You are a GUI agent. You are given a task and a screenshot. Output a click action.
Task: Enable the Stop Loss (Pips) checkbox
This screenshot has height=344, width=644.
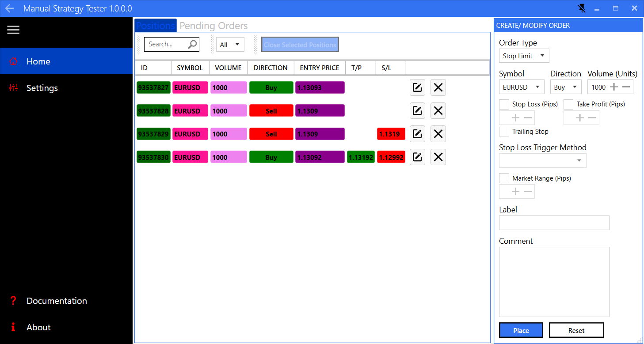click(504, 104)
